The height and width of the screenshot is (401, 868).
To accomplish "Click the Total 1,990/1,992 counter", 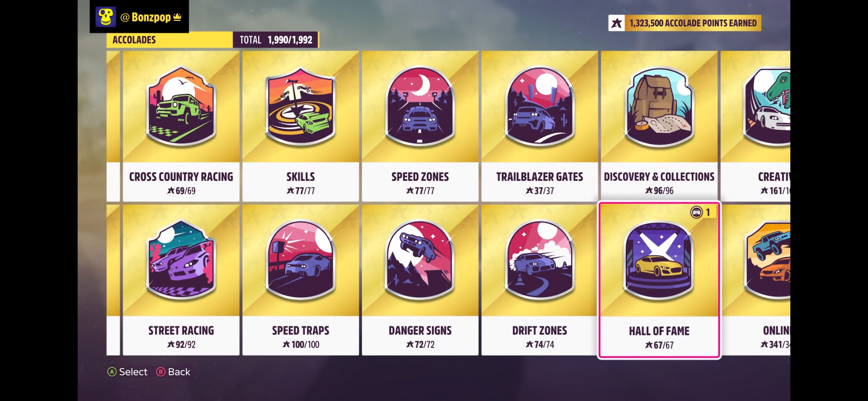I will click(x=276, y=40).
